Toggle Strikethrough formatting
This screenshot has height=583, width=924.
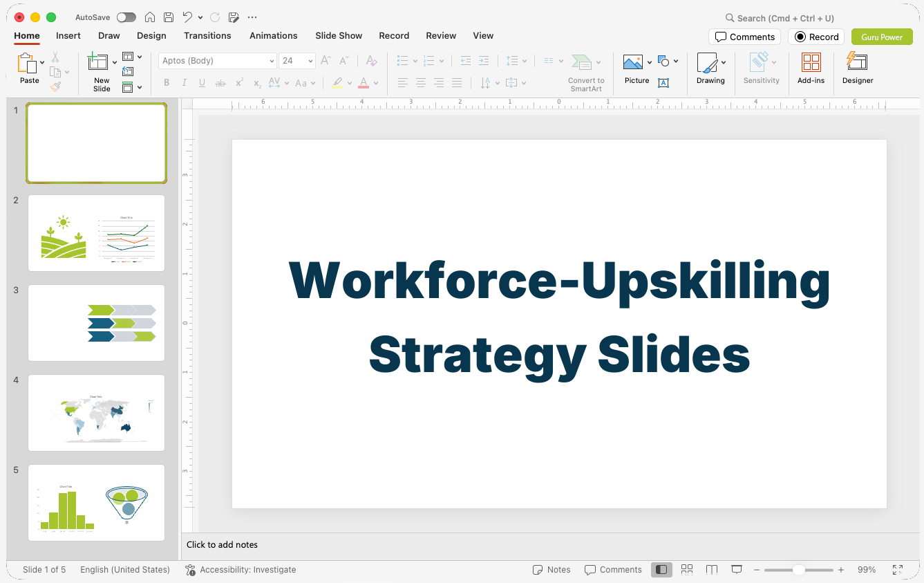(220, 83)
